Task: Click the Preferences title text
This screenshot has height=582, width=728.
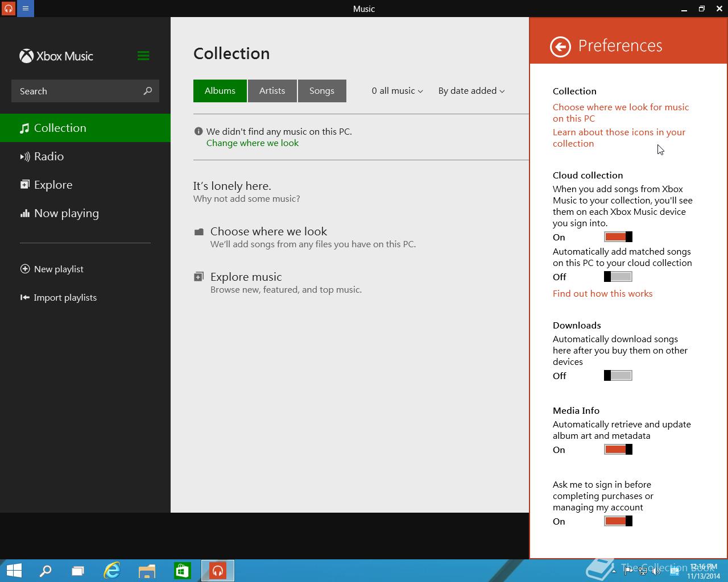Action: point(621,45)
